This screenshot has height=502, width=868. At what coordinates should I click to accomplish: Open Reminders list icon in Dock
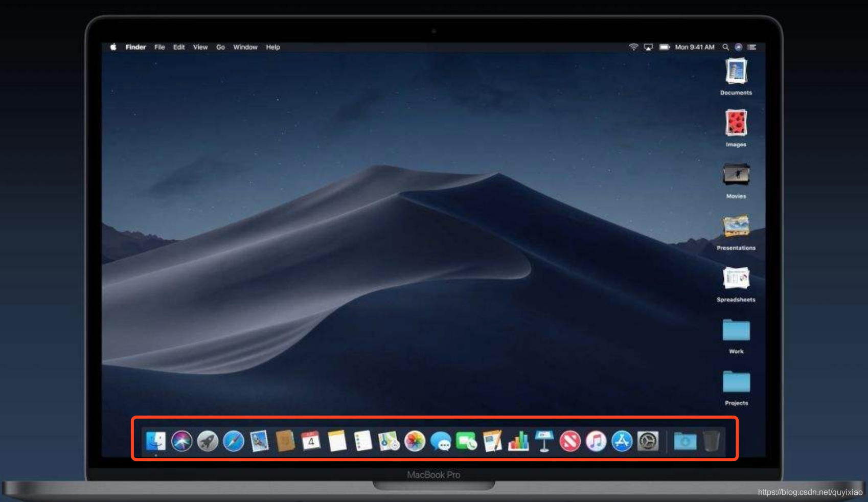point(363,441)
